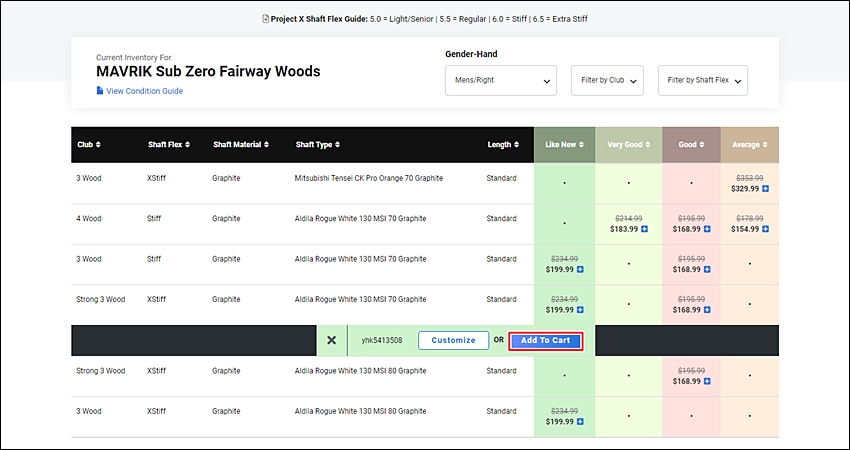Sort table by Club column
The width and height of the screenshot is (850, 450).
coord(89,145)
